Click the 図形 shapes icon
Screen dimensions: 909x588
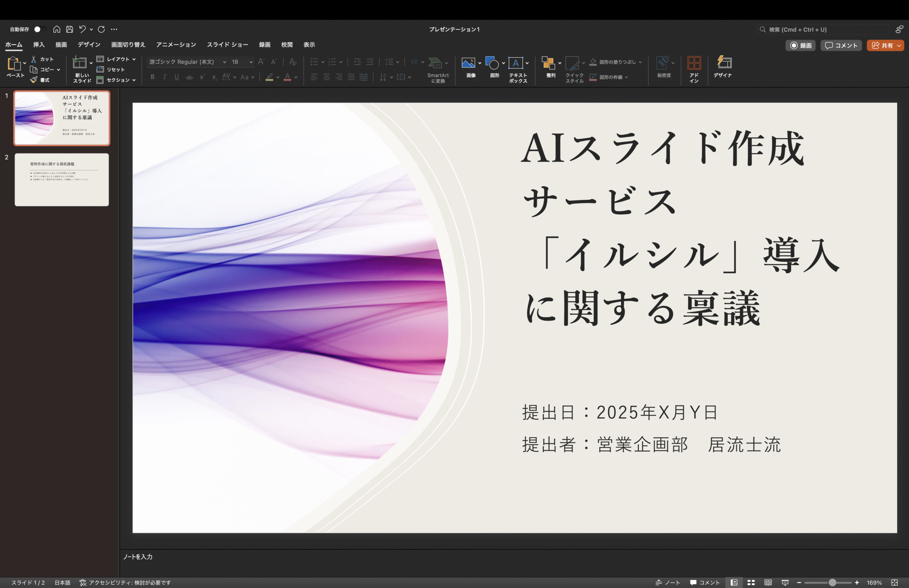[x=492, y=63]
